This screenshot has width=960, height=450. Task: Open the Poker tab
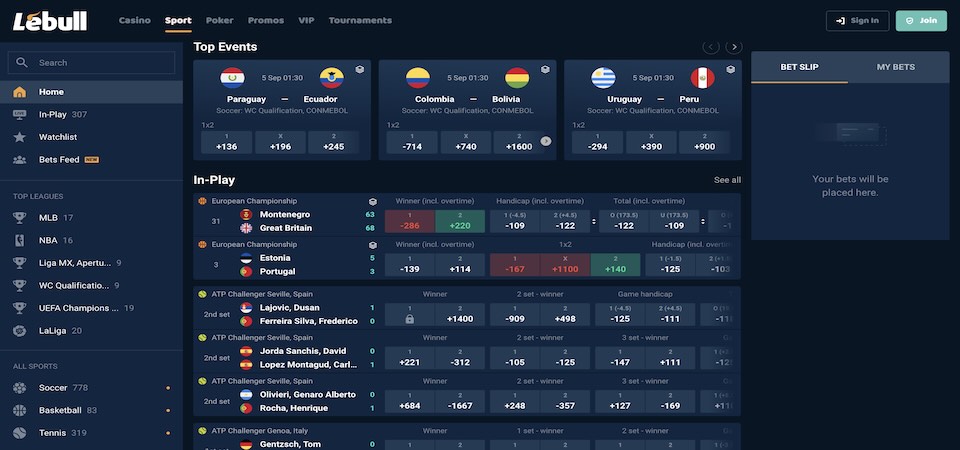click(x=220, y=20)
